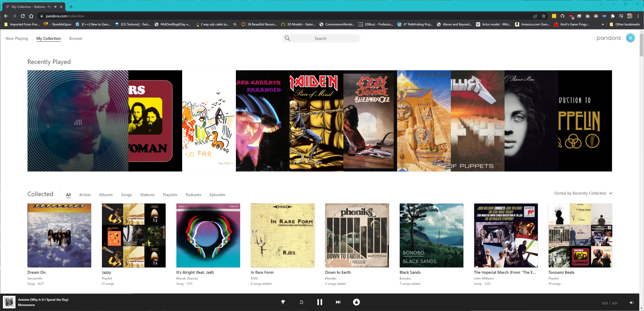
Task: Open the Browse section
Action: 76,39
